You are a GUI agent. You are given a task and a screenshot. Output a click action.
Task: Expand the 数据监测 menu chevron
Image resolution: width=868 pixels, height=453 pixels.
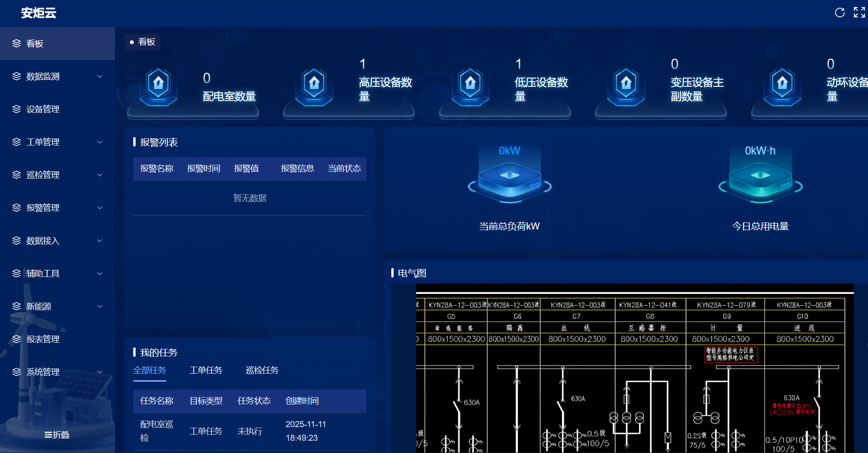coord(99,77)
